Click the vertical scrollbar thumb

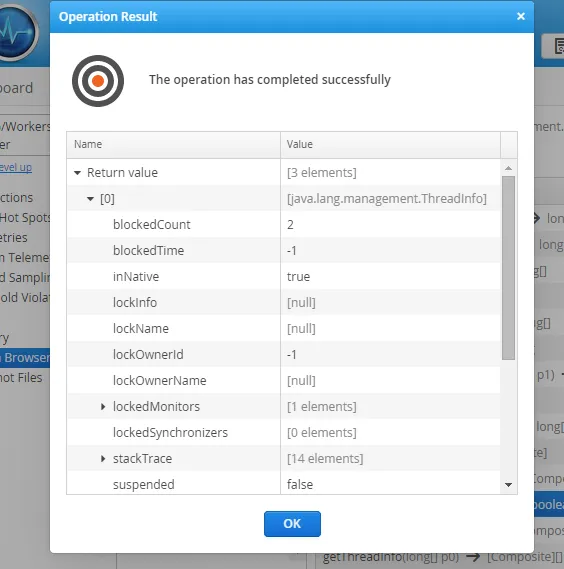pos(508,268)
